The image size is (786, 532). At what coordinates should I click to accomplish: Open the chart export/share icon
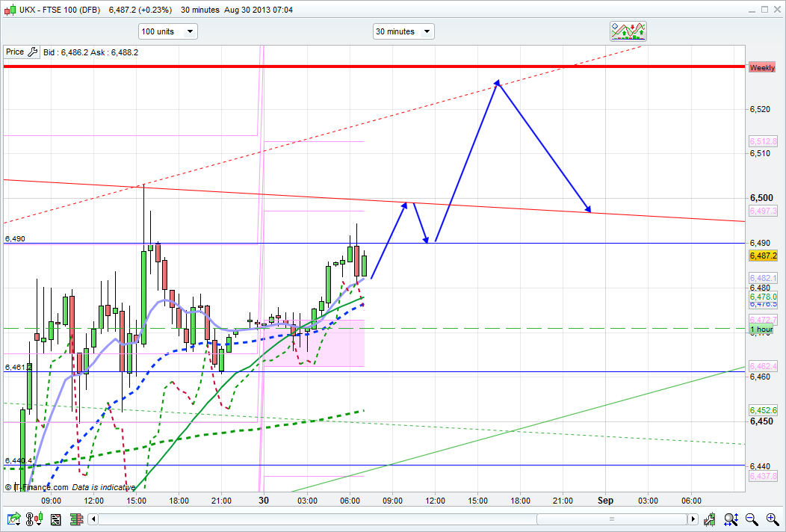(13, 519)
